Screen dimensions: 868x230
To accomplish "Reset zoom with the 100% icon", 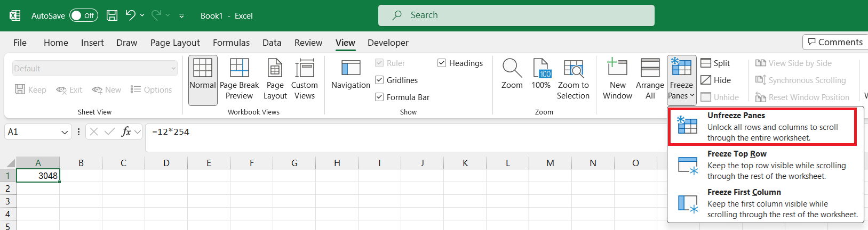I will click(541, 68).
